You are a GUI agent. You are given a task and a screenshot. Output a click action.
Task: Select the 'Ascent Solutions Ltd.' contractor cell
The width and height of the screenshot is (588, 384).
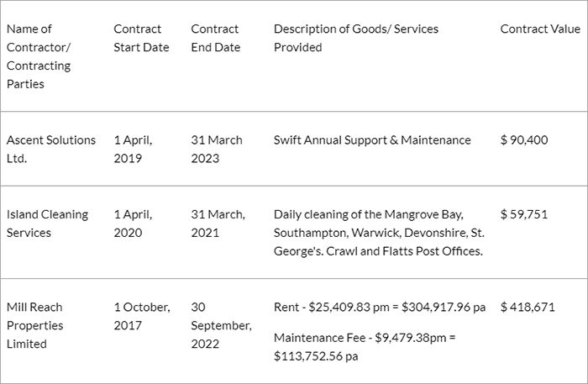click(51, 149)
